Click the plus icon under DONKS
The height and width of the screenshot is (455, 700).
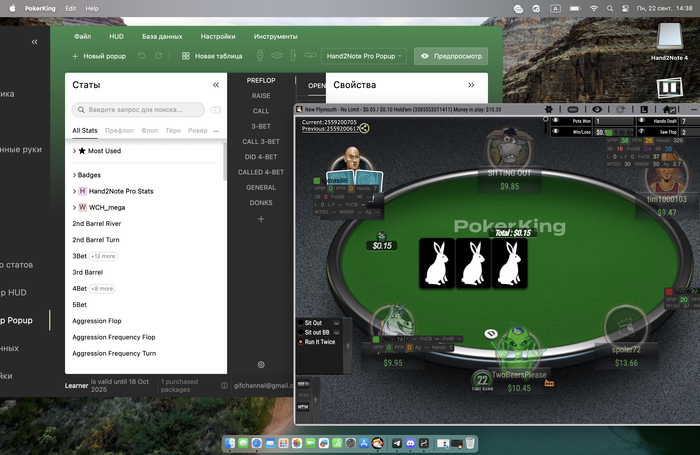(x=261, y=219)
